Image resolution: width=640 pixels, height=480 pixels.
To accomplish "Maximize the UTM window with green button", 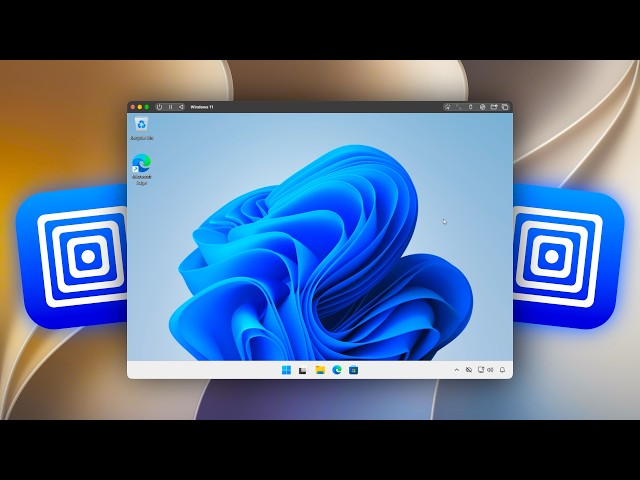I will pyautogui.click(x=147, y=107).
